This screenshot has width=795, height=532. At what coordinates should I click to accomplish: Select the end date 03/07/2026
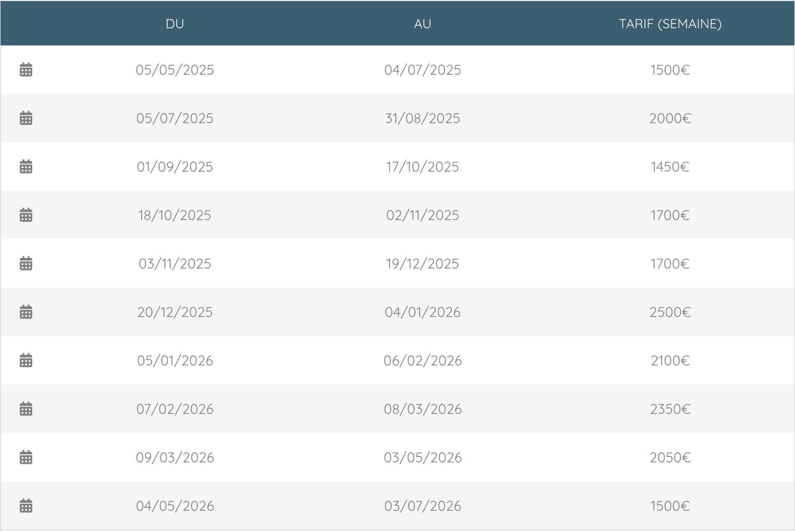[423, 506]
